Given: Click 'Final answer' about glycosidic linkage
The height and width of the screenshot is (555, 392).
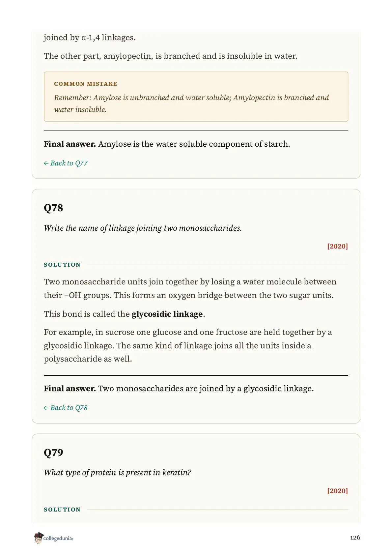Looking at the screenshot, I should pyautogui.click(x=179, y=389).
